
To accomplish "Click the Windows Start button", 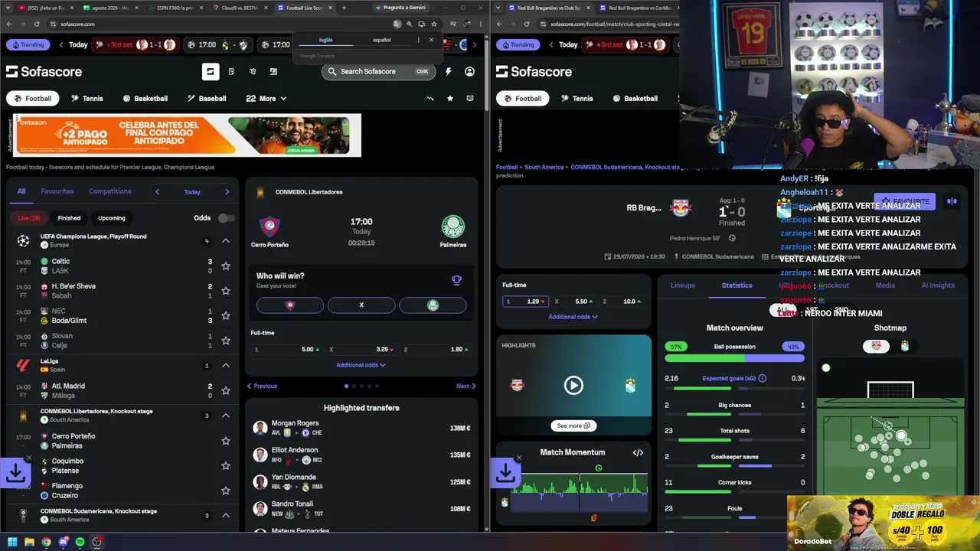I will tap(12, 542).
